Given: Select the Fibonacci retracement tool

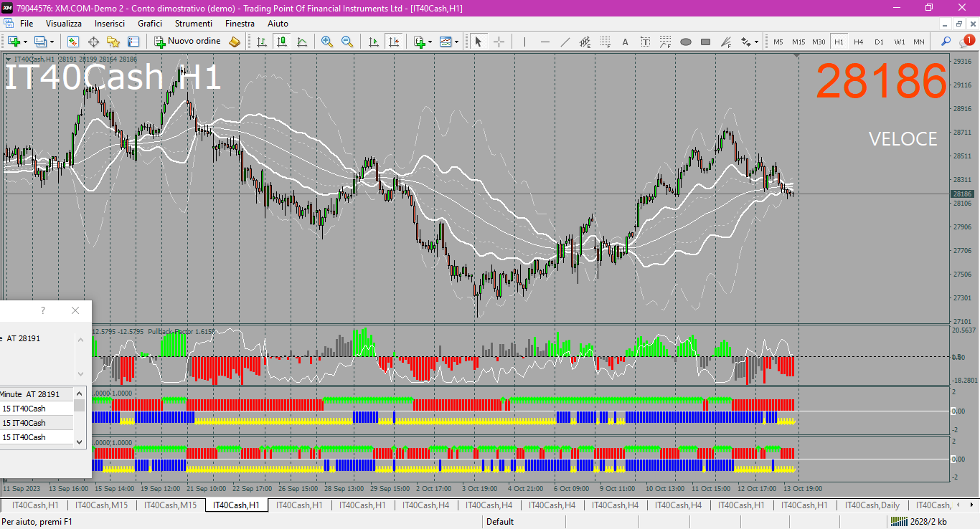Looking at the screenshot, I should (605, 42).
